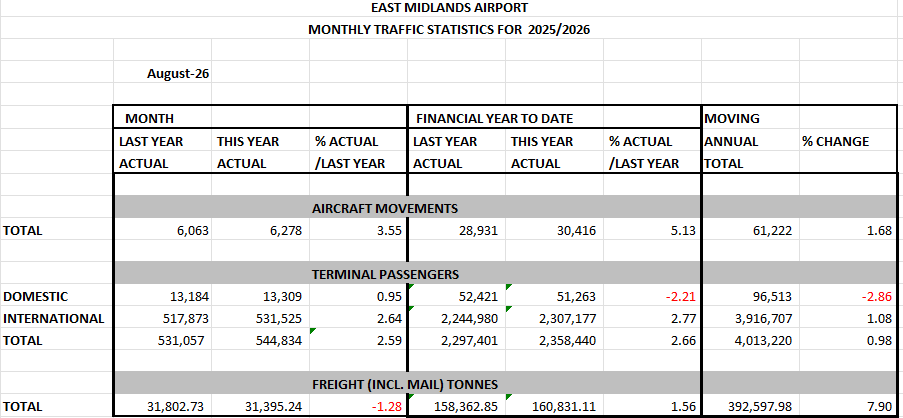Click TOTAL label of the freight tonnes row
The image size is (903, 418).
point(22,406)
